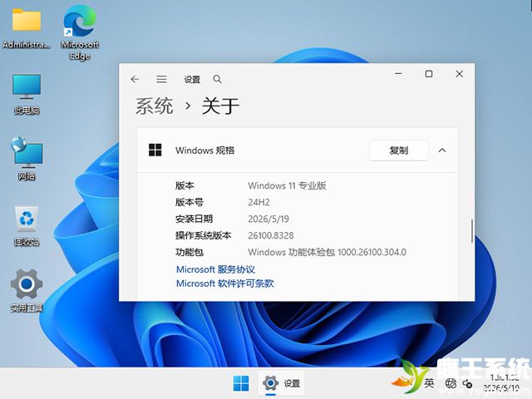Open the Windows Start button on taskbar
Image resolution: width=532 pixels, height=399 pixels.
point(241,383)
